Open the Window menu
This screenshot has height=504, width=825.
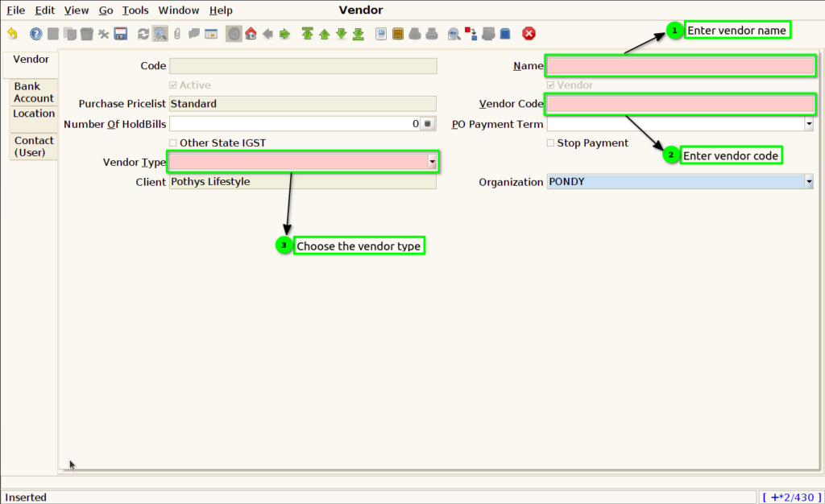pyautogui.click(x=178, y=10)
